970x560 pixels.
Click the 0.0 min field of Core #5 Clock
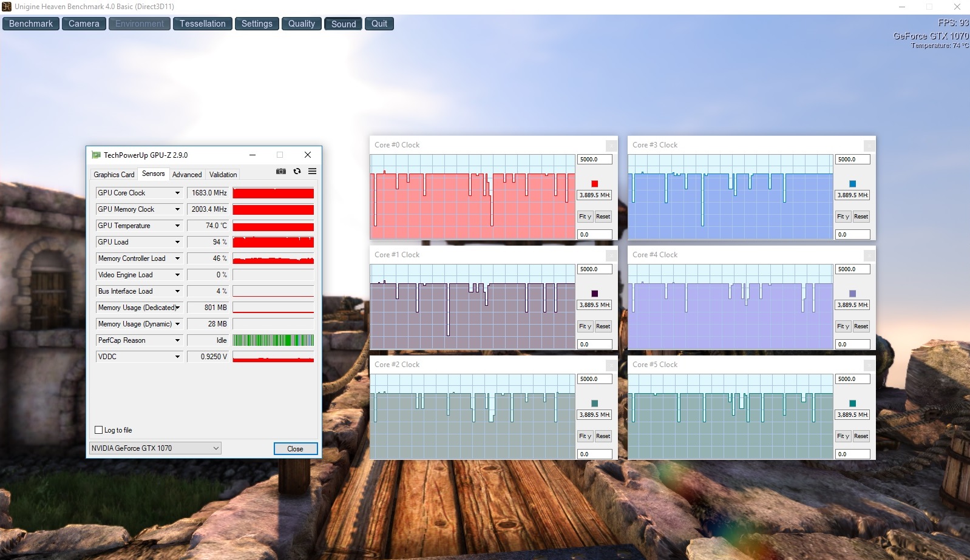tap(852, 454)
